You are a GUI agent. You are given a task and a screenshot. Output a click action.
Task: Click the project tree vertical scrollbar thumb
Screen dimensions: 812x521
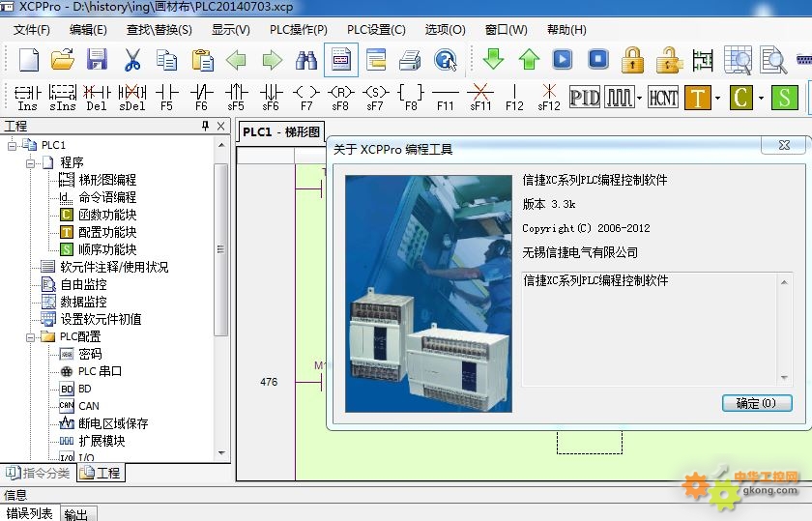pos(221,249)
